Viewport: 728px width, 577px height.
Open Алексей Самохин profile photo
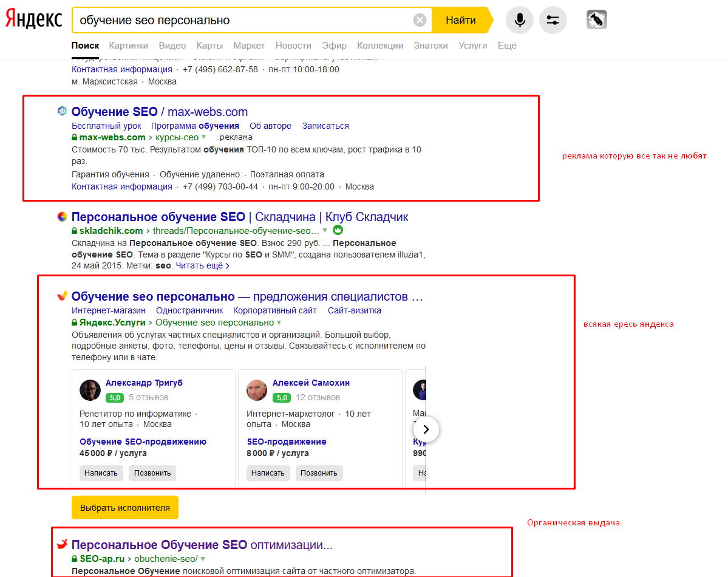[257, 390]
